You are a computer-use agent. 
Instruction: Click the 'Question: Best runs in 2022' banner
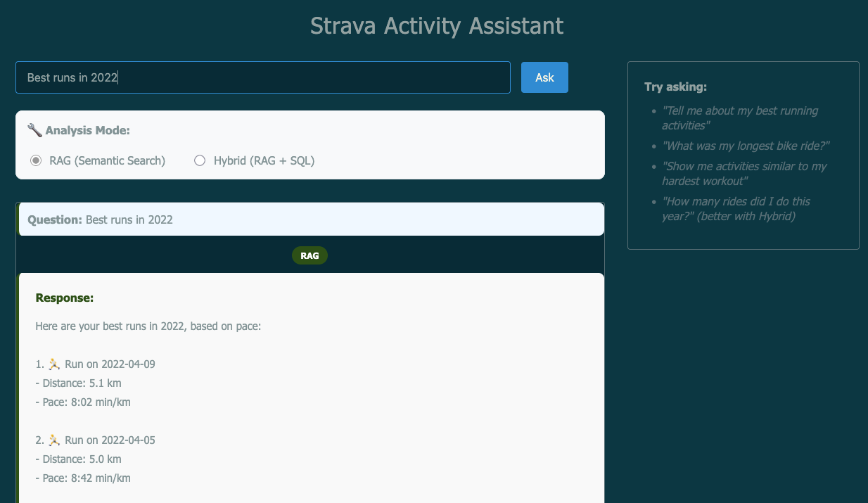311,219
